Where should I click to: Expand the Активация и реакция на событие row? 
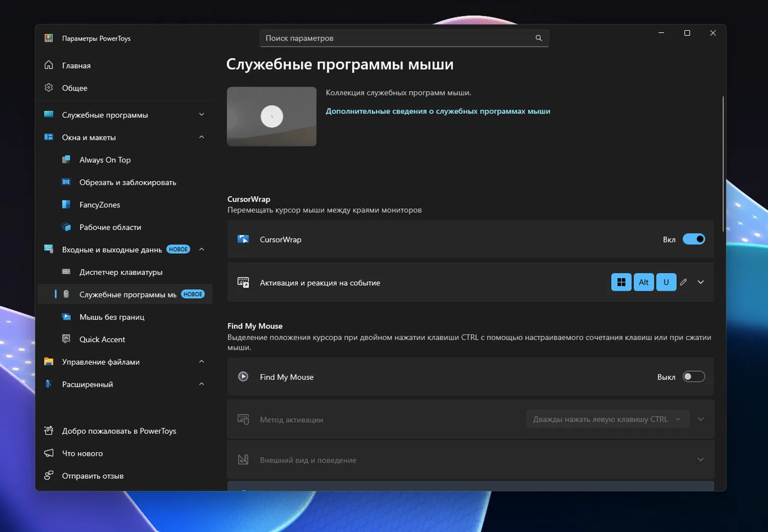(x=701, y=282)
